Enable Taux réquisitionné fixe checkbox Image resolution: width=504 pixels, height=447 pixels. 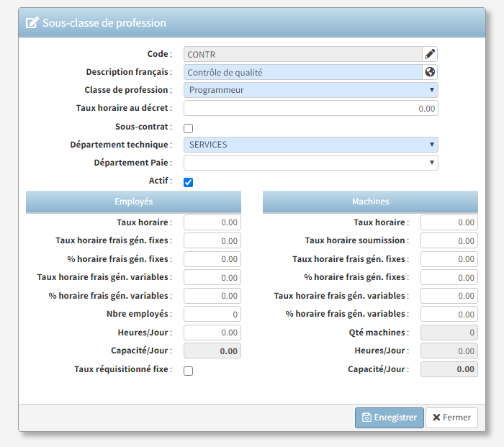(189, 371)
